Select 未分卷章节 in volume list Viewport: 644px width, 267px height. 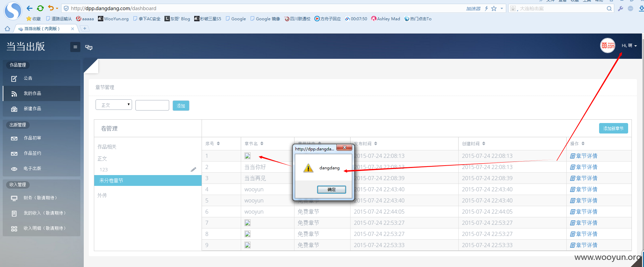tap(148, 180)
